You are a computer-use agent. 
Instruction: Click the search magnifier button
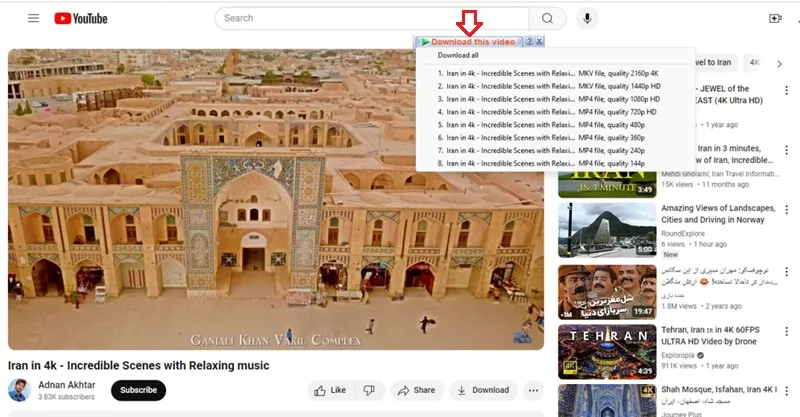pyautogui.click(x=547, y=18)
